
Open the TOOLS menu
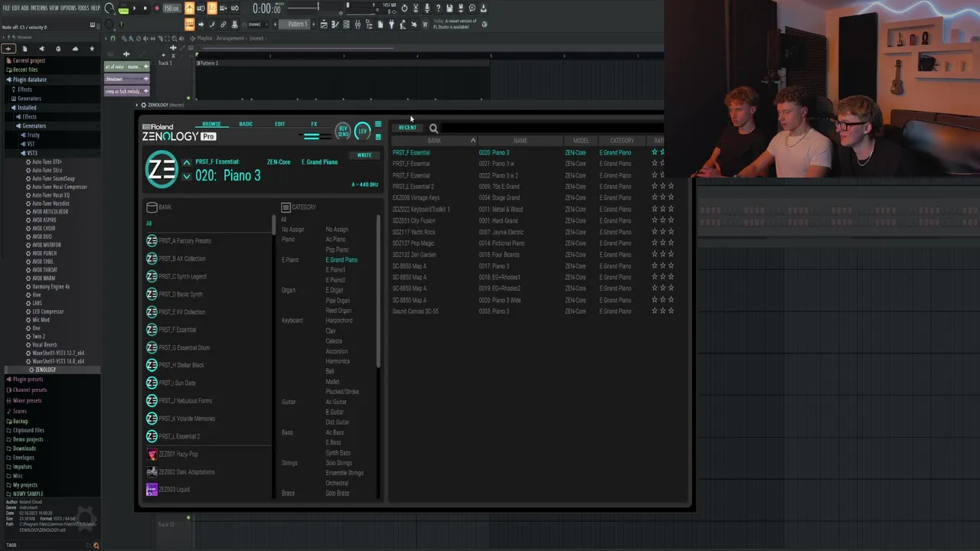coord(83,8)
